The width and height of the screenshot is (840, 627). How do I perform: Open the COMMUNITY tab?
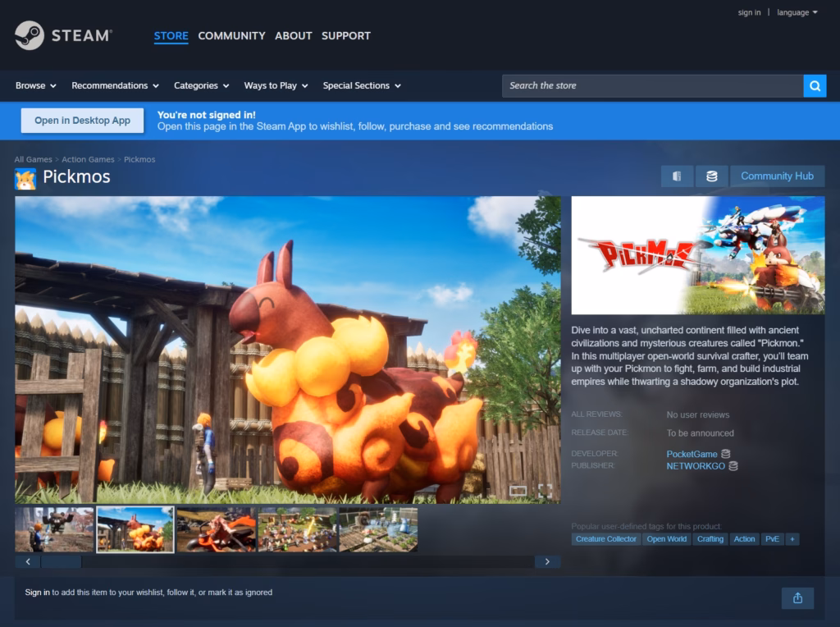(231, 36)
